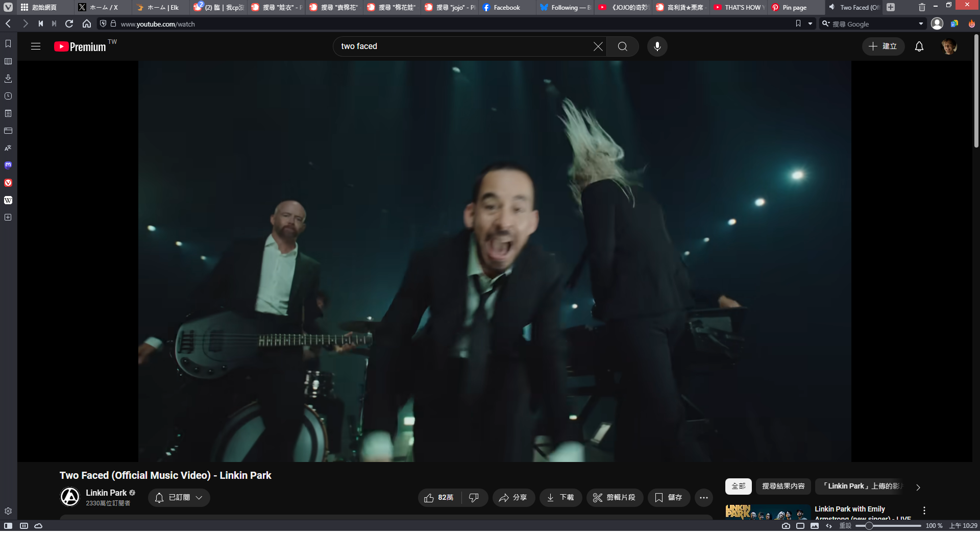Switch to THAT'S HOW YouTube tab
Viewport: 980px width, 535px height.
[x=739, y=7]
